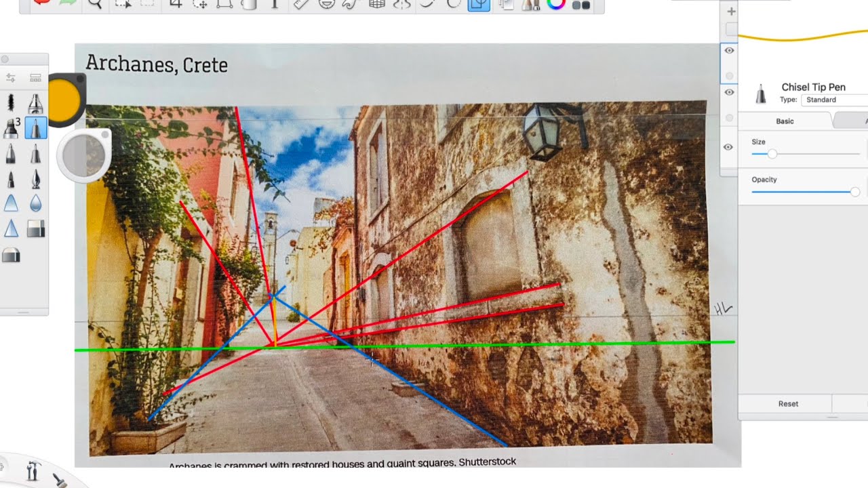Image resolution: width=868 pixels, height=488 pixels.
Task: Select the fountain pen nib brush
Action: 35,179
